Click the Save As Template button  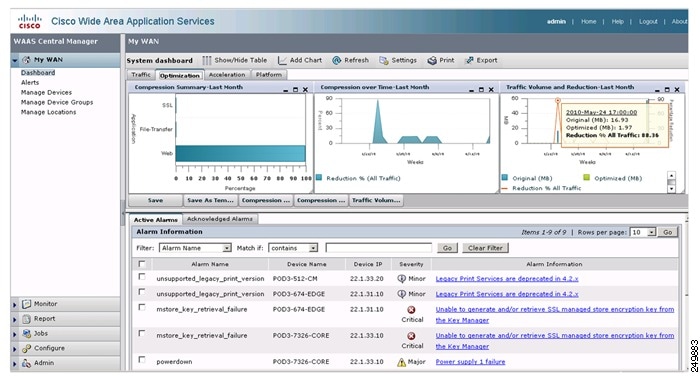[211, 200]
